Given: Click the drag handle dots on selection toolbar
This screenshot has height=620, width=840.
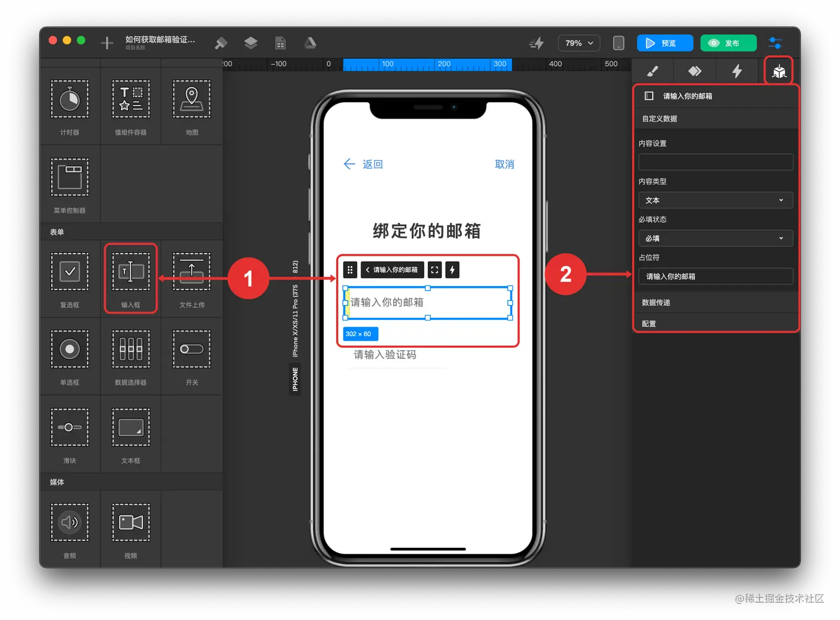Looking at the screenshot, I should tap(350, 270).
